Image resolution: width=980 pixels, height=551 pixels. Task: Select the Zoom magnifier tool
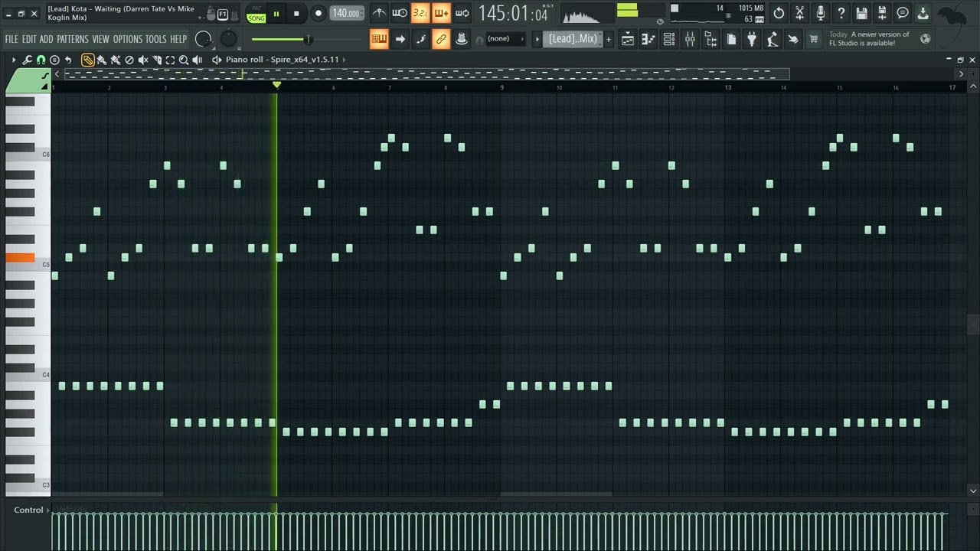coord(183,60)
